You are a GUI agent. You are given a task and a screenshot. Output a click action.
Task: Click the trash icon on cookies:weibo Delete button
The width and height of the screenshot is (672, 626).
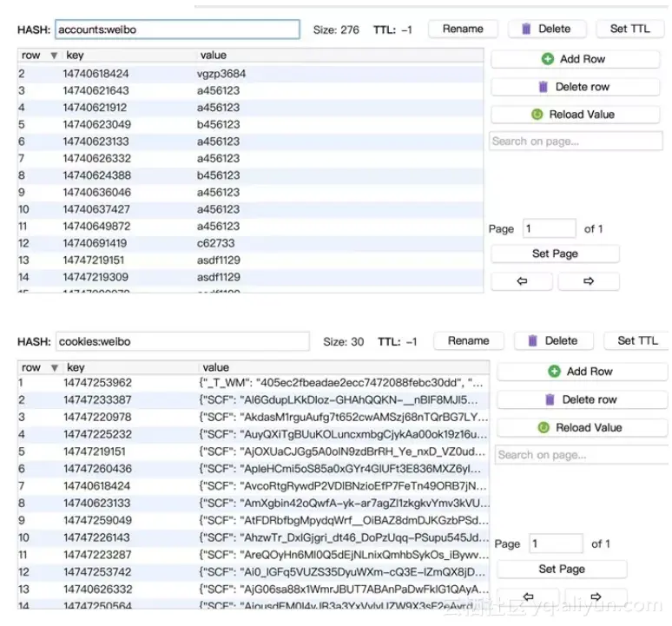coord(533,340)
